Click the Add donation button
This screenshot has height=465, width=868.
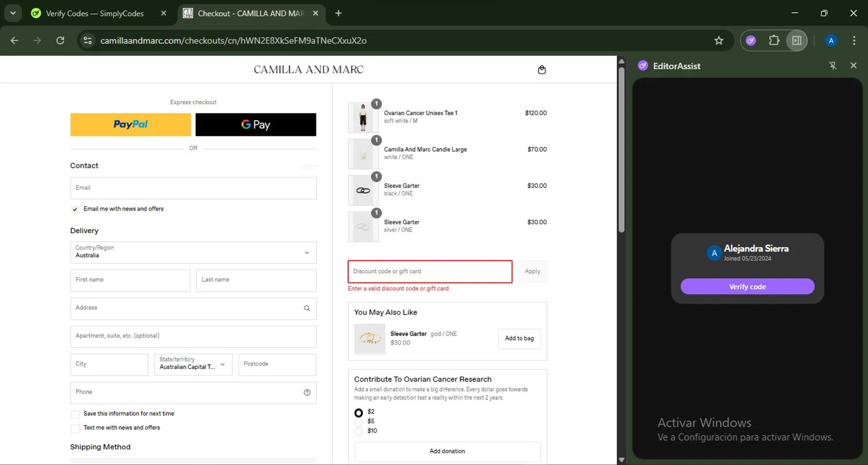(447, 452)
